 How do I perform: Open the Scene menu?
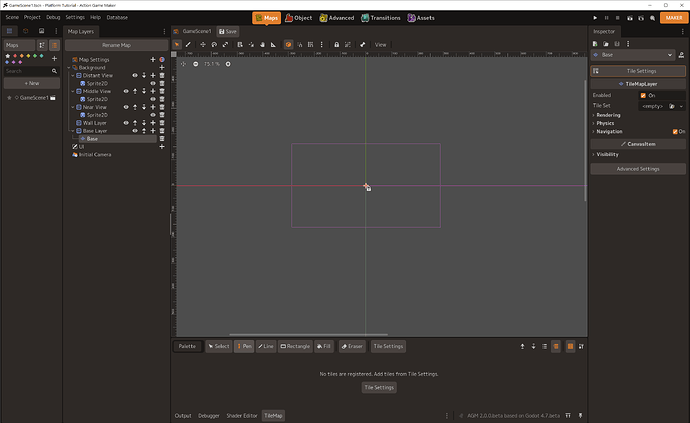(12, 18)
